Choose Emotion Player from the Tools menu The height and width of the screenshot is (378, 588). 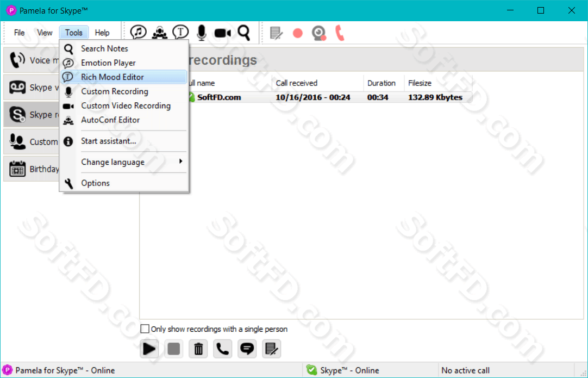pyautogui.click(x=124, y=63)
